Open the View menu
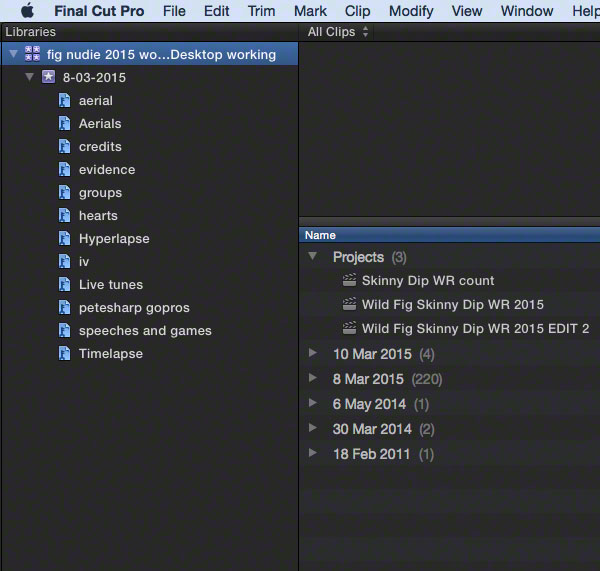Screen dimensions: 600x571 click(467, 11)
